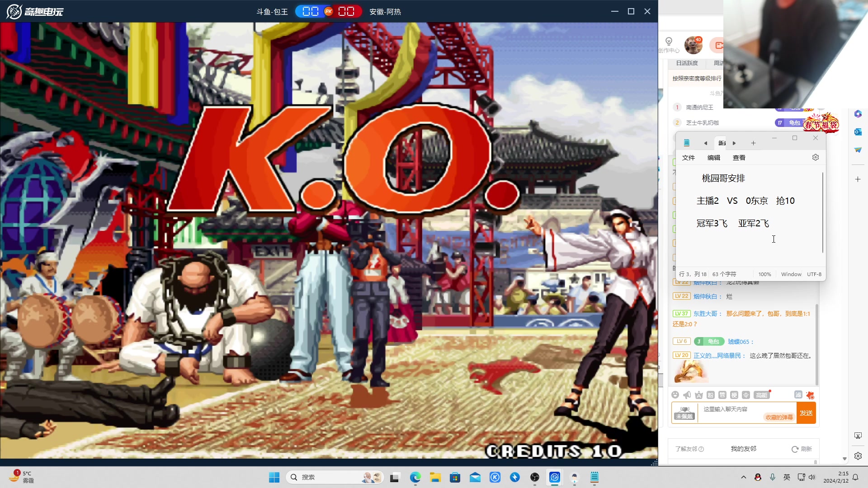Viewport: 868px width, 488px height.
Task: Open the 我的友邻 tab
Action: (x=743, y=449)
